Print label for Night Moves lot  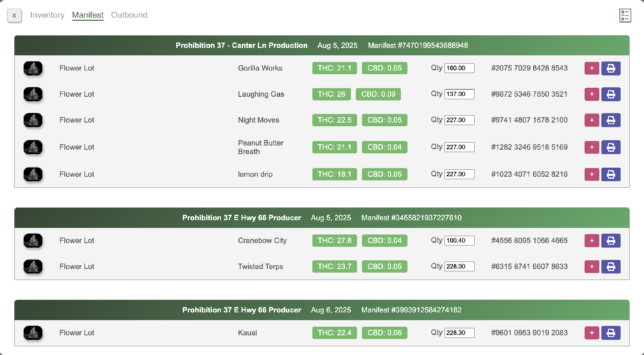coord(611,120)
